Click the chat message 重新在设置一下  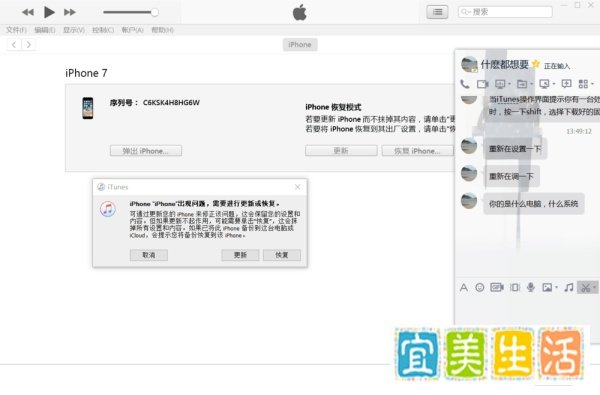[x=515, y=149]
